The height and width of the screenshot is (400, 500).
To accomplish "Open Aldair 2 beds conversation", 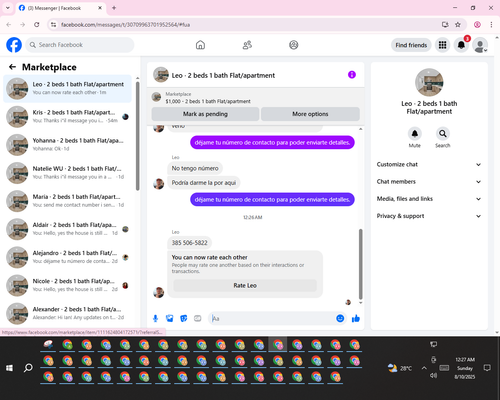I will [x=67, y=229].
